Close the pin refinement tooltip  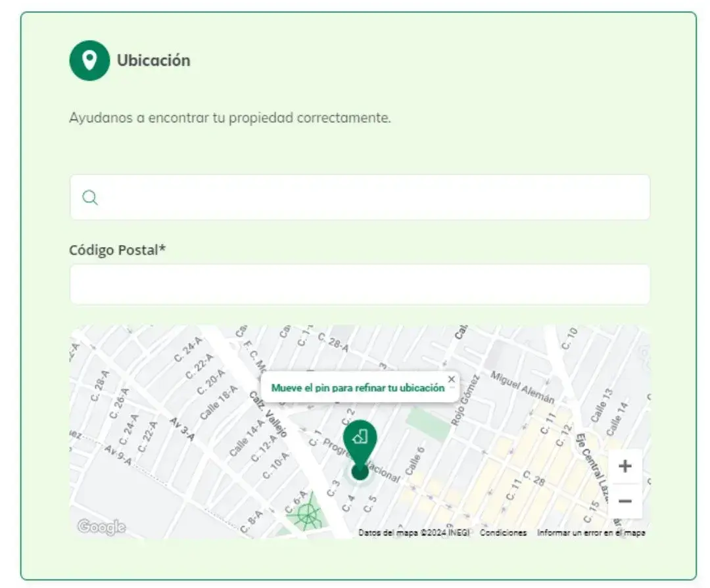click(x=452, y=378)
